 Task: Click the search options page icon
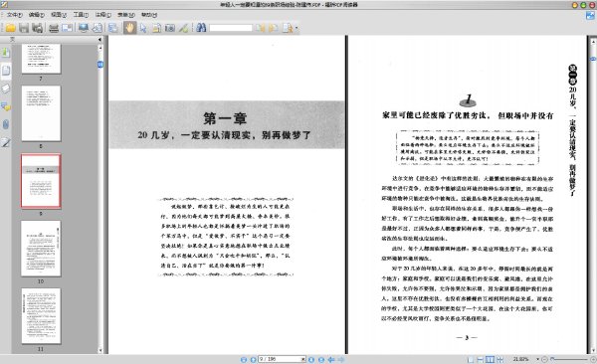(x=288, y=28)
